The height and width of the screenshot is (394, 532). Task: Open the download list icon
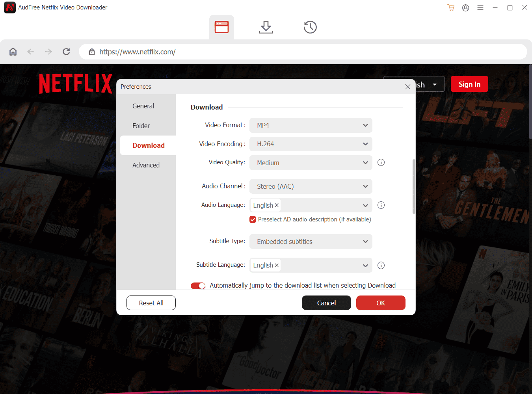click(x=266, y=27)
